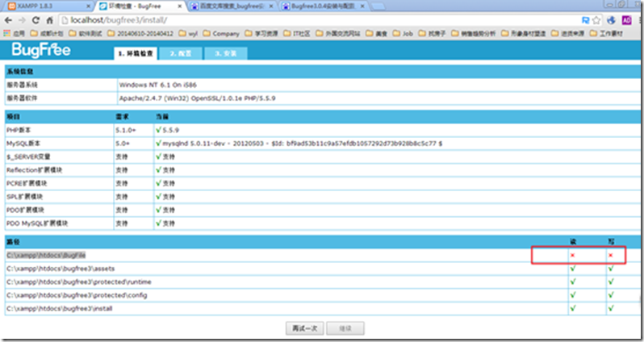Open the '20140610-20140412' bookmark folder

point(140,33)
